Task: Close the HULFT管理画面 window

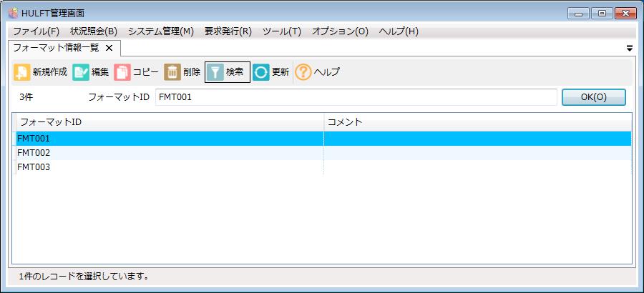Action: 626,14
